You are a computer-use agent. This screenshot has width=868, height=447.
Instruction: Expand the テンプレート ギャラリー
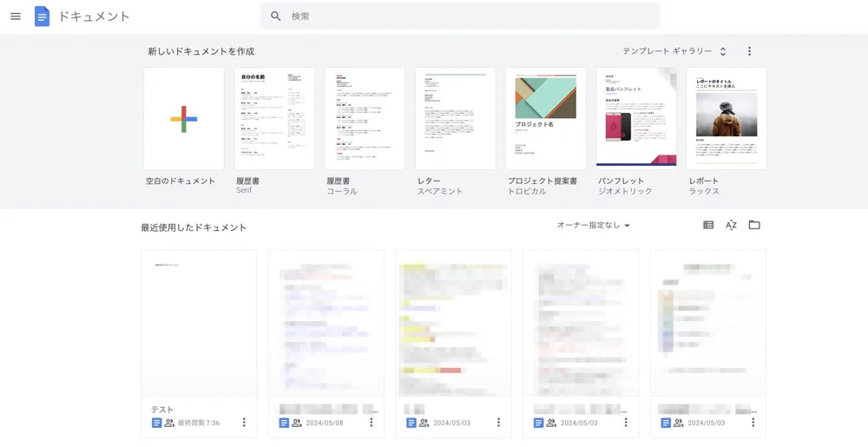click(674, 51)
